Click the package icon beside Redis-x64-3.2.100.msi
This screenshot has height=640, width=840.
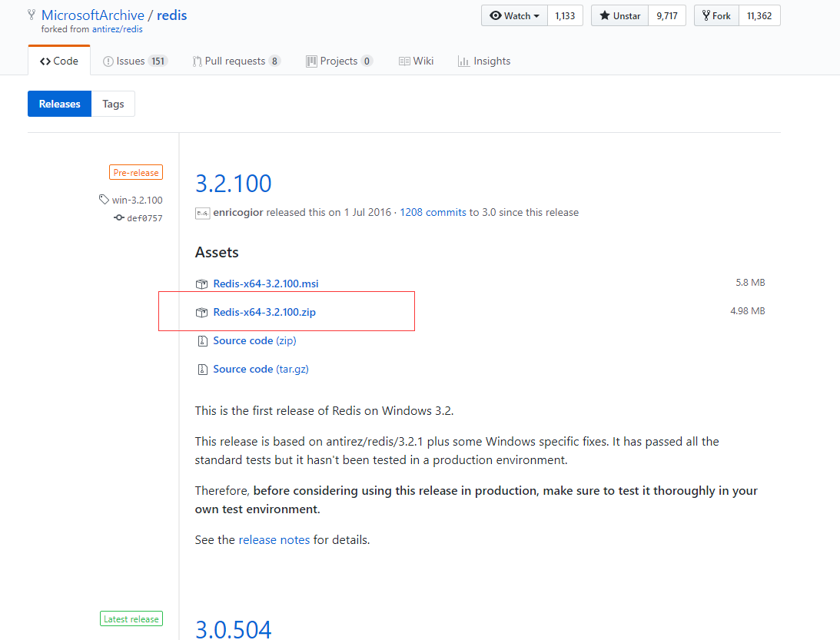point(201,284)
